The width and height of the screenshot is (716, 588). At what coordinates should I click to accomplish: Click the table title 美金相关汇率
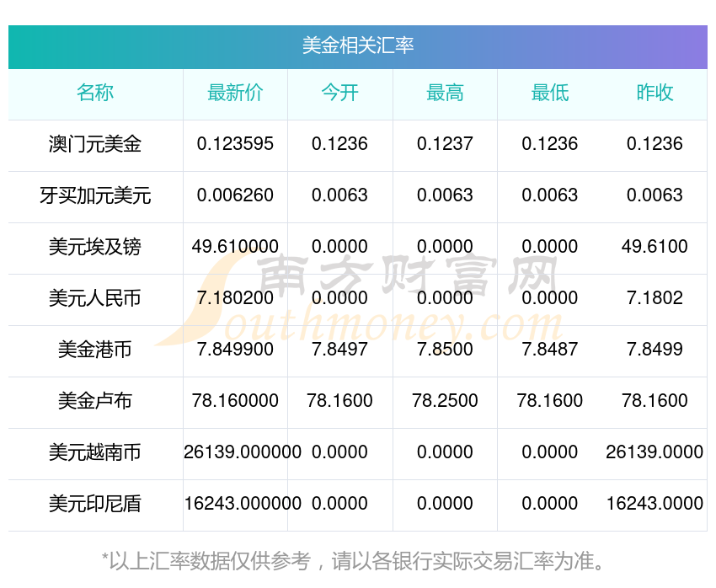point(357,45)
